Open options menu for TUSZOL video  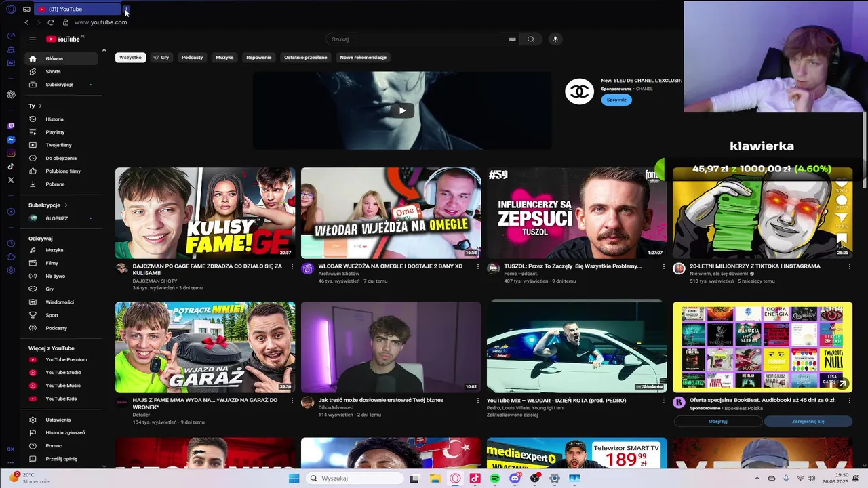tap(664, 267)
